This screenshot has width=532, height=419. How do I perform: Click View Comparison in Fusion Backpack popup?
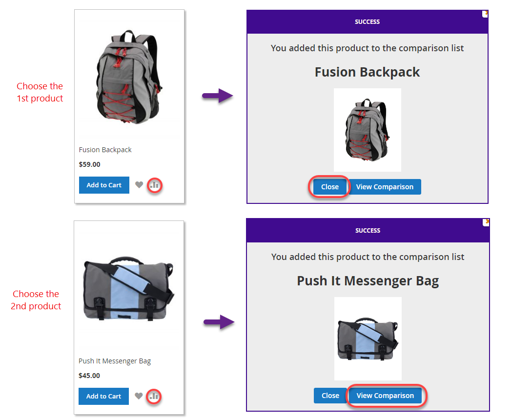385,187
